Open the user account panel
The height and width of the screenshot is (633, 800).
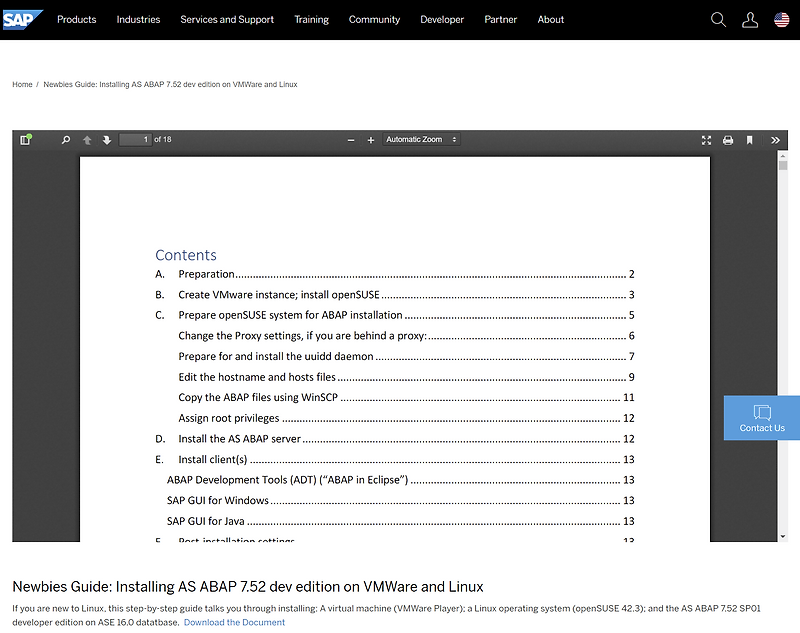click(750, 19)
